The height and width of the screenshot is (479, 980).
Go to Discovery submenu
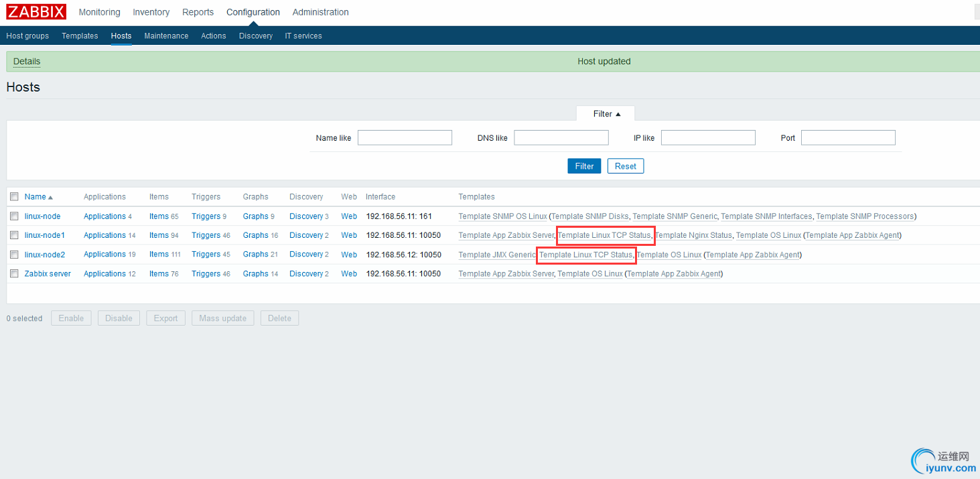[256, 36]
